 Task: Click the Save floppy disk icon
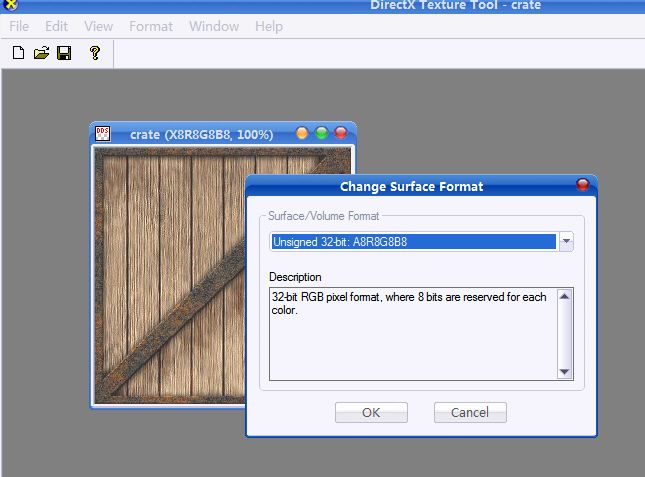click(x=64, y=53)
